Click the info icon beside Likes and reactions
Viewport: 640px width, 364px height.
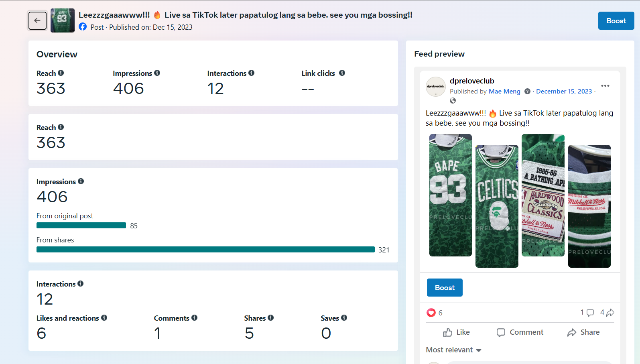pyautogui.click(x=104, y=318)
